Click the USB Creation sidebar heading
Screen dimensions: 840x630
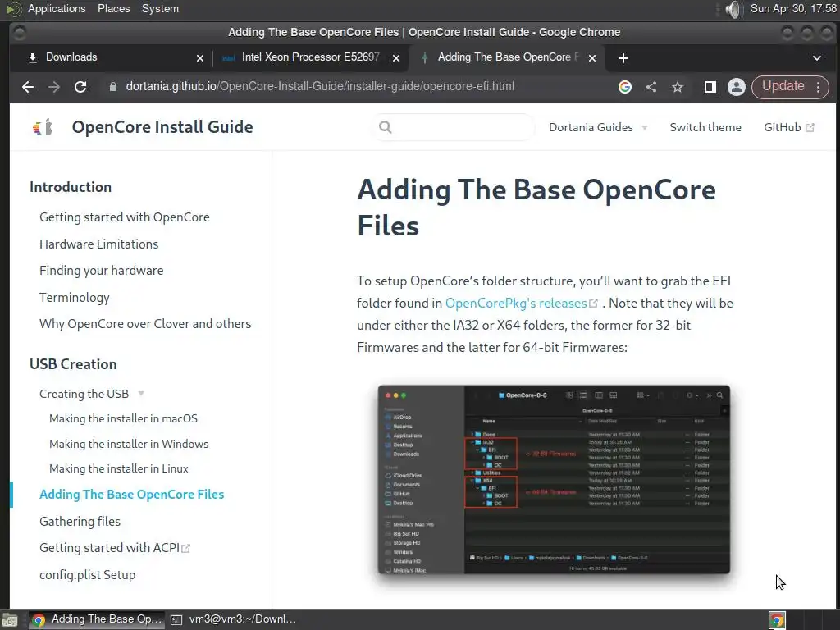pos(73,364)
